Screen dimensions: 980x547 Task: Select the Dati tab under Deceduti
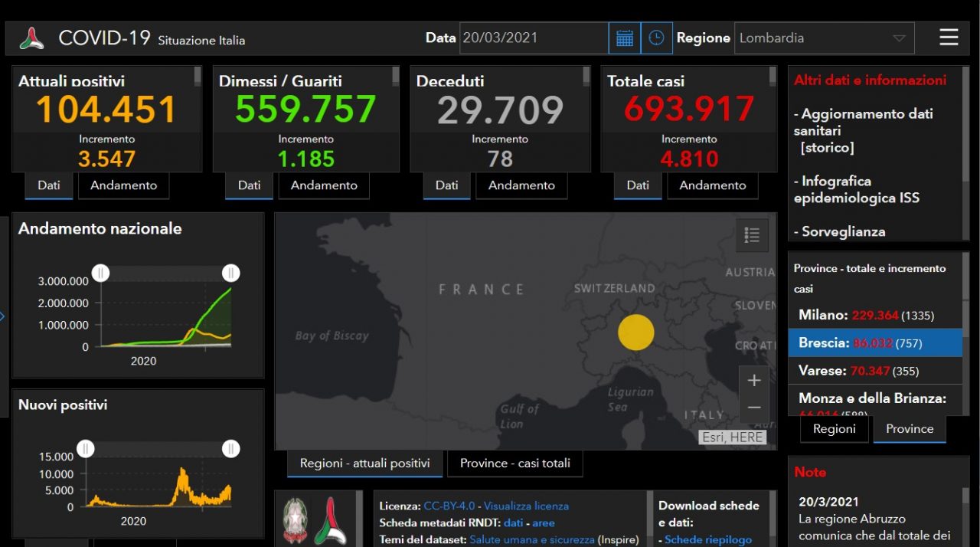[x=446, y=185]
